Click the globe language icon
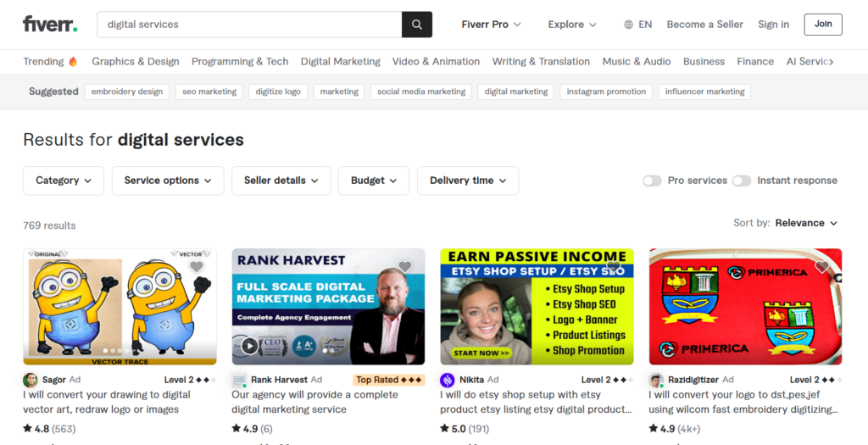This screenshot has height=445, width=868. [x=628, y=25]
